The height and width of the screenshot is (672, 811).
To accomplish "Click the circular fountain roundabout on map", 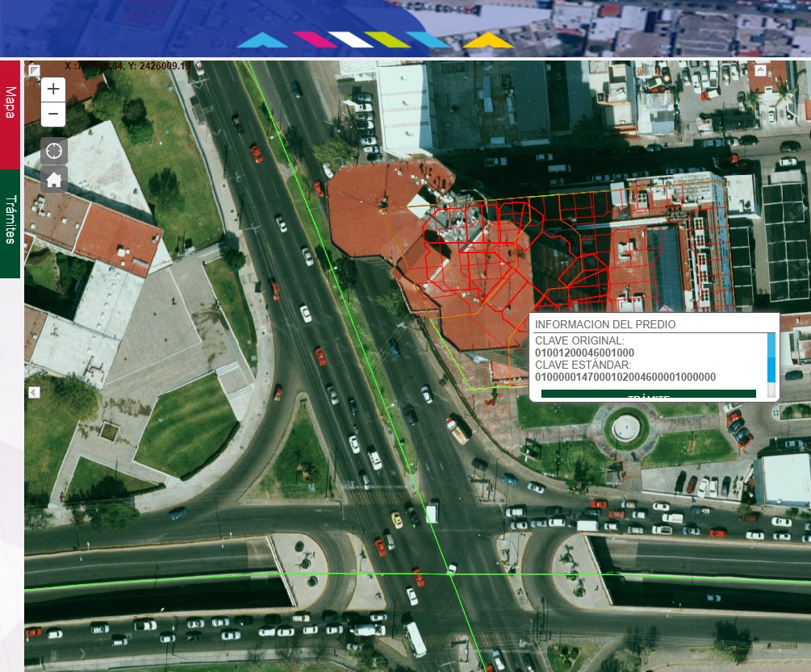I will (625, 428).
